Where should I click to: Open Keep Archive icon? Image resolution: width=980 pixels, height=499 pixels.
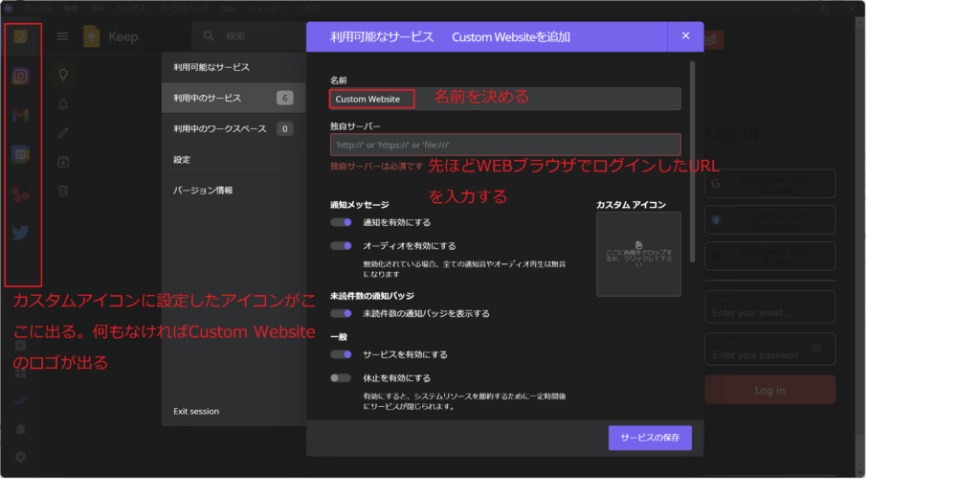click(x=63, y=162)
